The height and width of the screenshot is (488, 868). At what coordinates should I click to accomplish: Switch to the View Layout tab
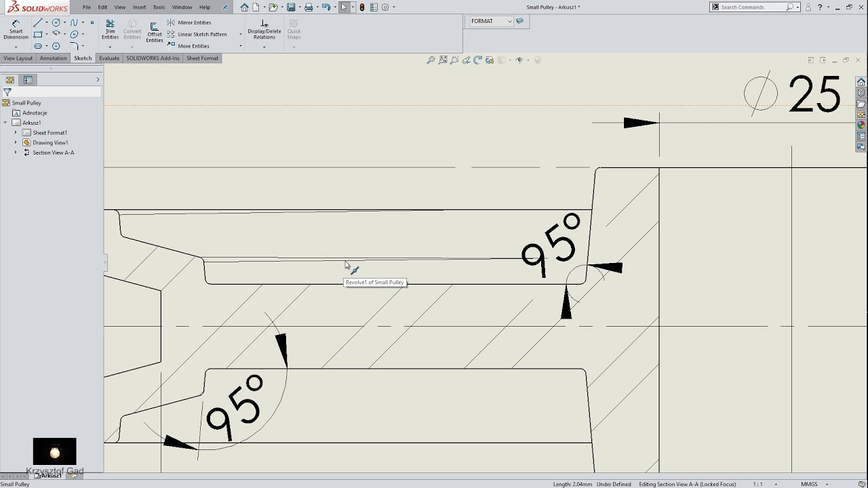point(18,58)
